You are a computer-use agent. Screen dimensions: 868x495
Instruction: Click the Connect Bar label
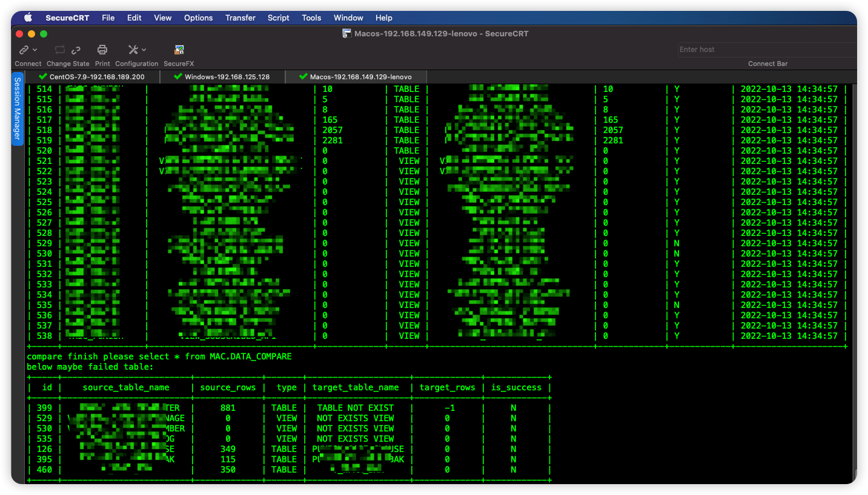(x=768, y=64)
